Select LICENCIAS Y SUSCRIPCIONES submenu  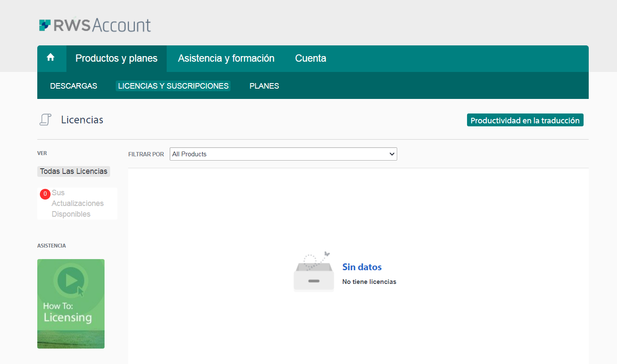tap(173, 86)
